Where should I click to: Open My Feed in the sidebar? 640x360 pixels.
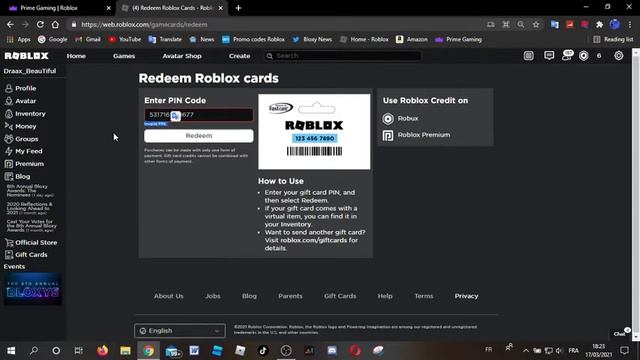[x=23, y=151]
